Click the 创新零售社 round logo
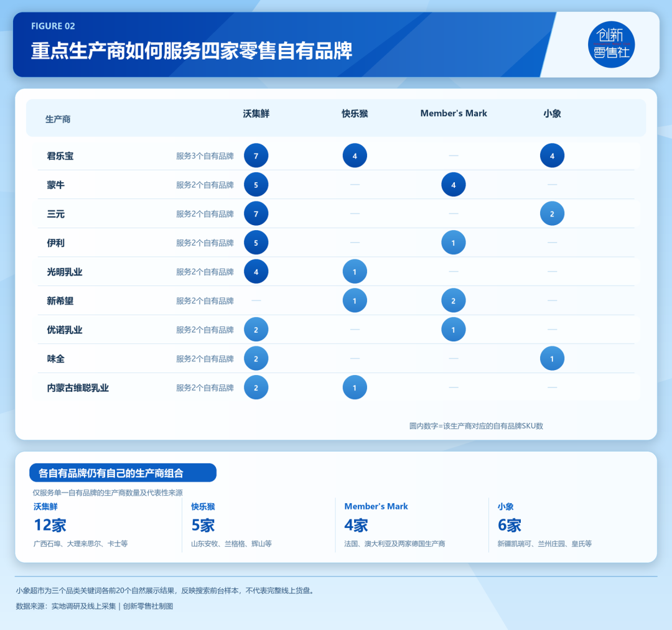The width and height of the screenshot is (672, 630). pyautogui.click(x=611, y=45)
